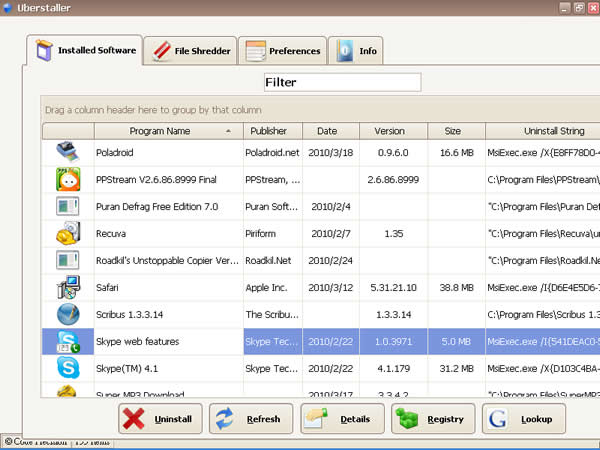Click into the Filter text field
Screen dimensions: 600x450
coord(342,83)
